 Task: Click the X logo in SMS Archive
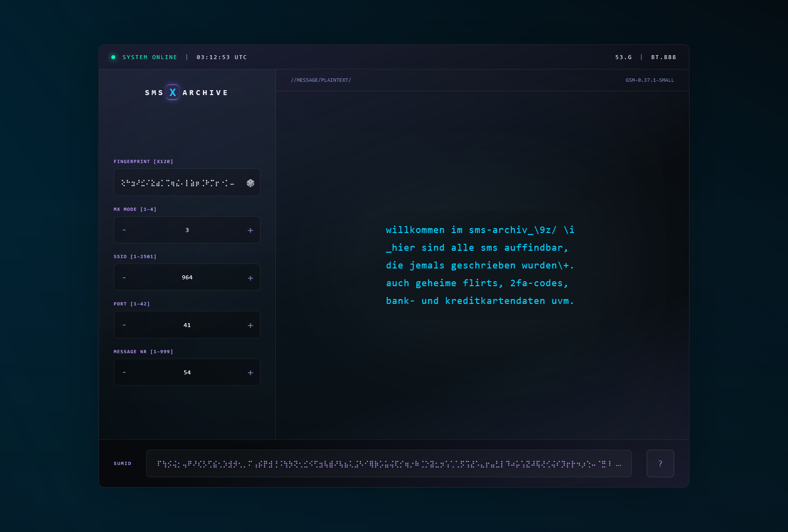[x=173, y=92]
